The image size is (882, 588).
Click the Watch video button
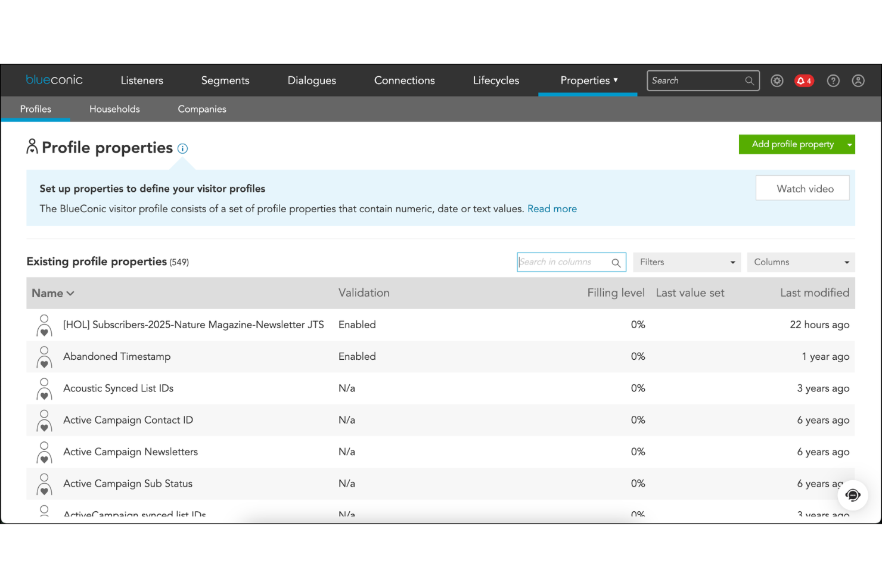pyautogui.click(x=802, y=188)
